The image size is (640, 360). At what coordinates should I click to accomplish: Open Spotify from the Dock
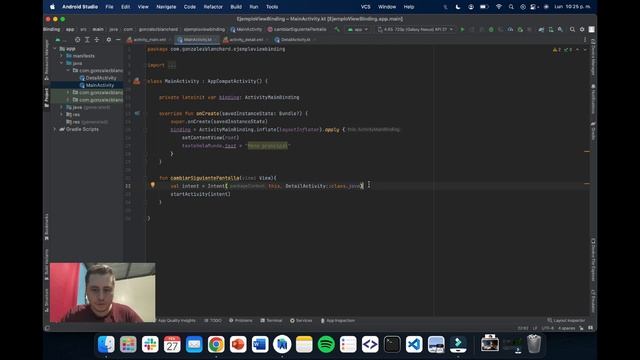tap(326, 344)
